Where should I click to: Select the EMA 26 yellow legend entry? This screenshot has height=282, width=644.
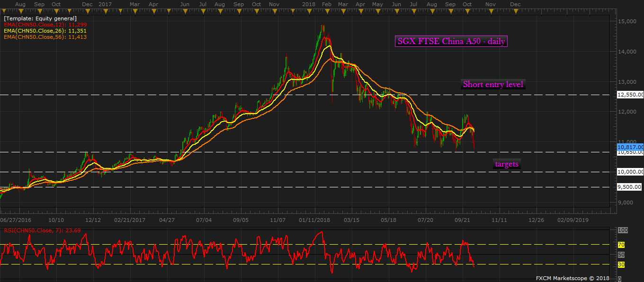tap(45, 30)
